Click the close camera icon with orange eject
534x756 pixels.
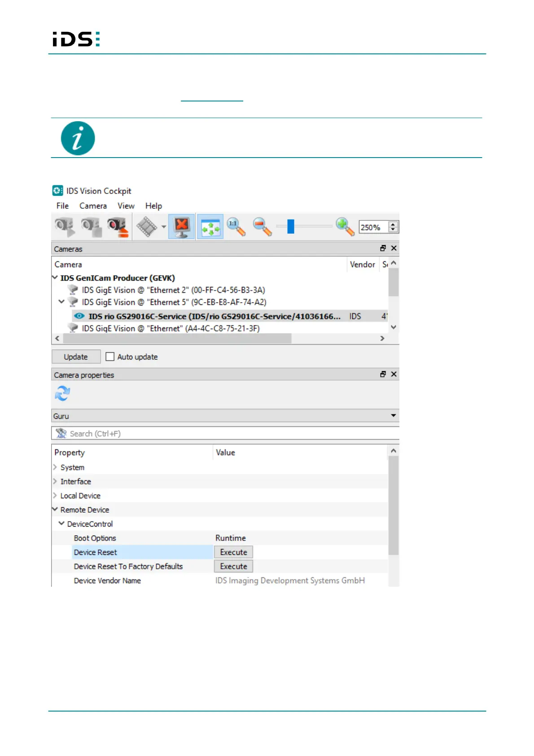pos(118,226)
